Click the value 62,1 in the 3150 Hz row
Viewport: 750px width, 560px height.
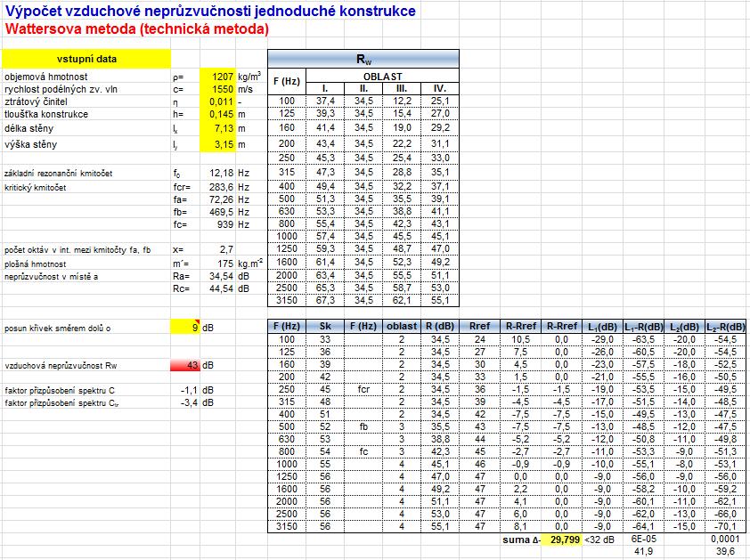(x=402, y=300)
